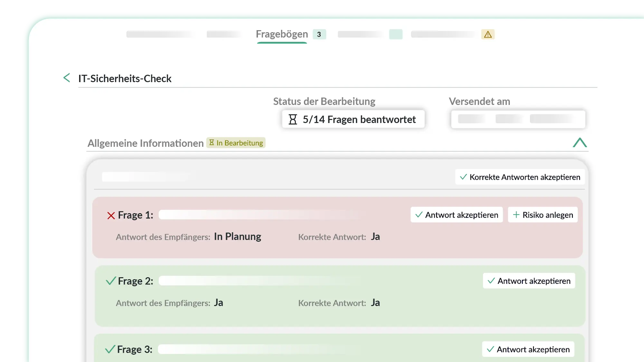Click the 5/14 Fragen beantwortet progress box
This screenshot has height=362, width=644.
353,119
